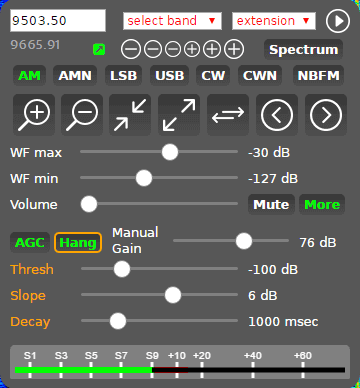Click the Spectrum button

point(303,50)
